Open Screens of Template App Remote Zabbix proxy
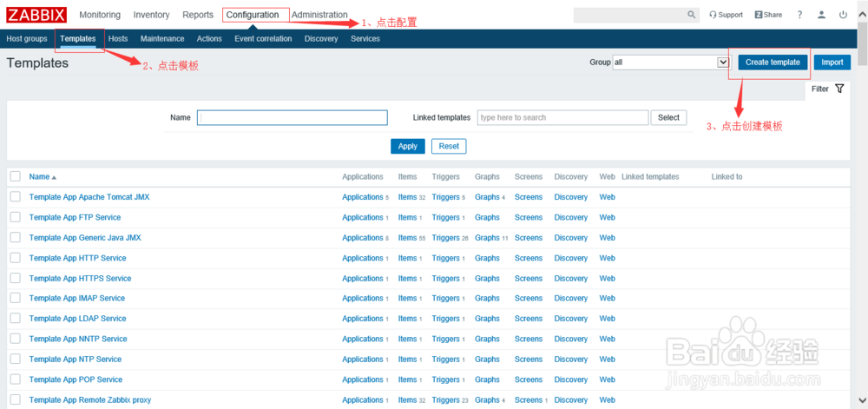Screen dimensions: 868x409 (529, 399)
